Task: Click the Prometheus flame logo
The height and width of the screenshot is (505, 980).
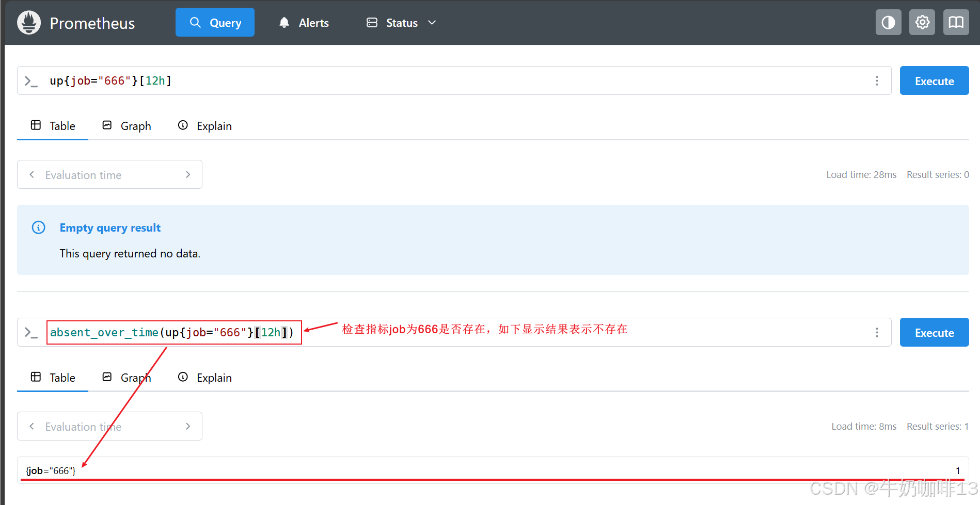Action: point(29,23)
